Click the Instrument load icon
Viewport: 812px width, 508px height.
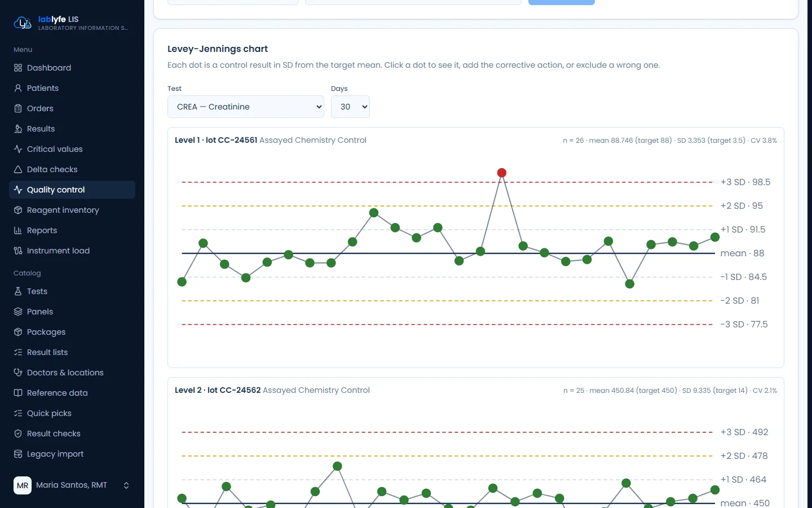click(18, 251)
